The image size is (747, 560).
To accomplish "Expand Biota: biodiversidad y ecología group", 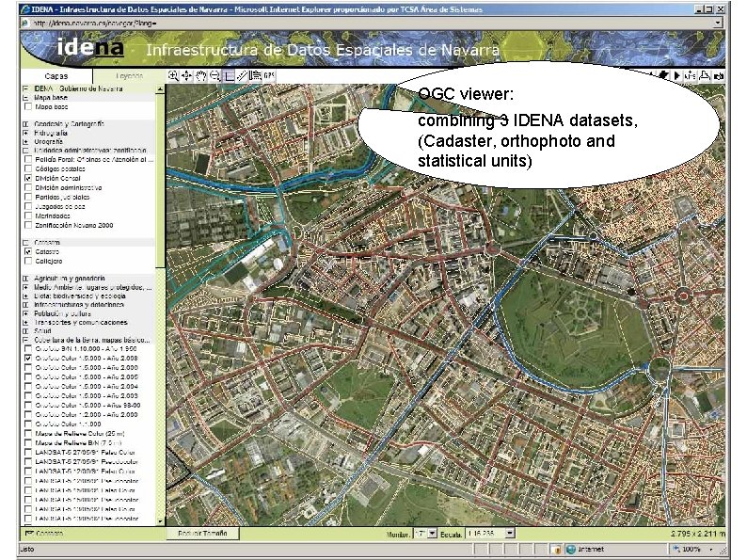I will tap(25, 296).
